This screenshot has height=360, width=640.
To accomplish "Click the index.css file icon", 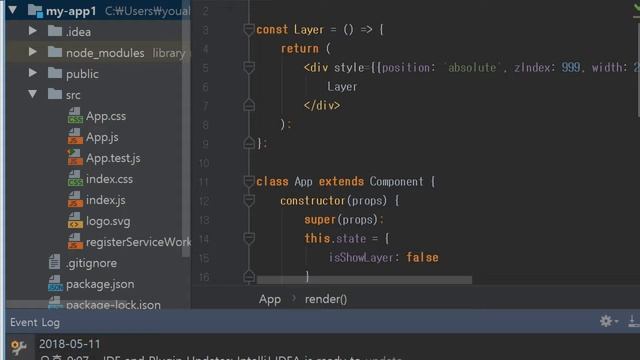I will click(x=75, y=179).
